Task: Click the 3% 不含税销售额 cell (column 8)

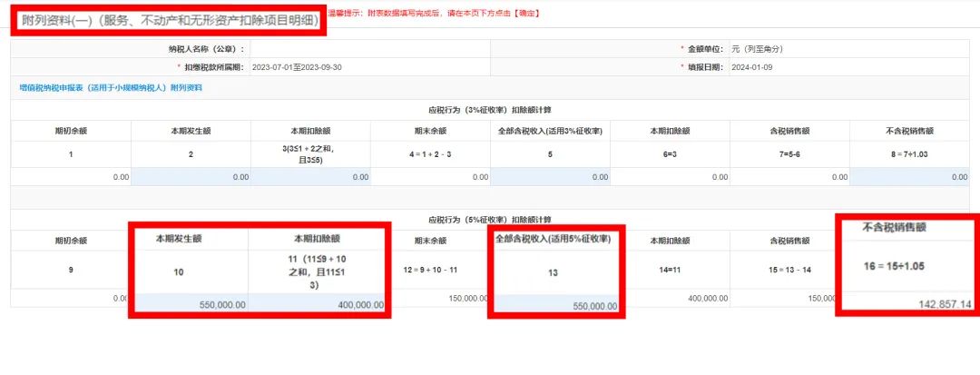Action: coord(909,177)
